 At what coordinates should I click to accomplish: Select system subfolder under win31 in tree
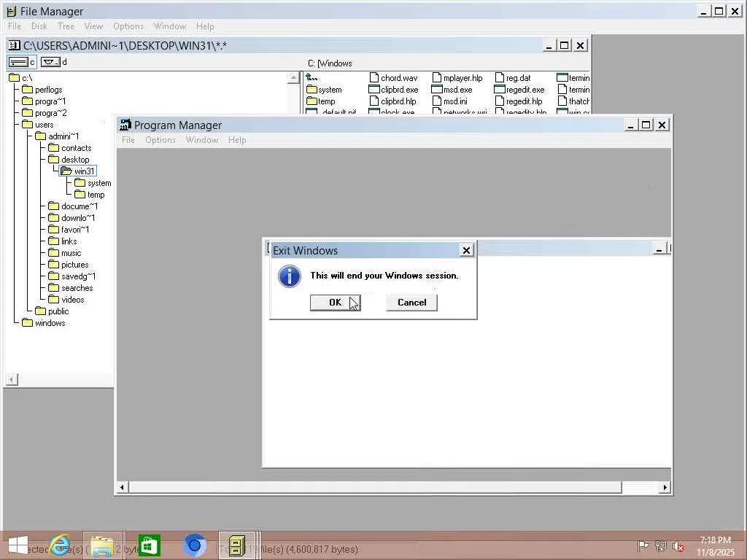[x=93, y=183]
